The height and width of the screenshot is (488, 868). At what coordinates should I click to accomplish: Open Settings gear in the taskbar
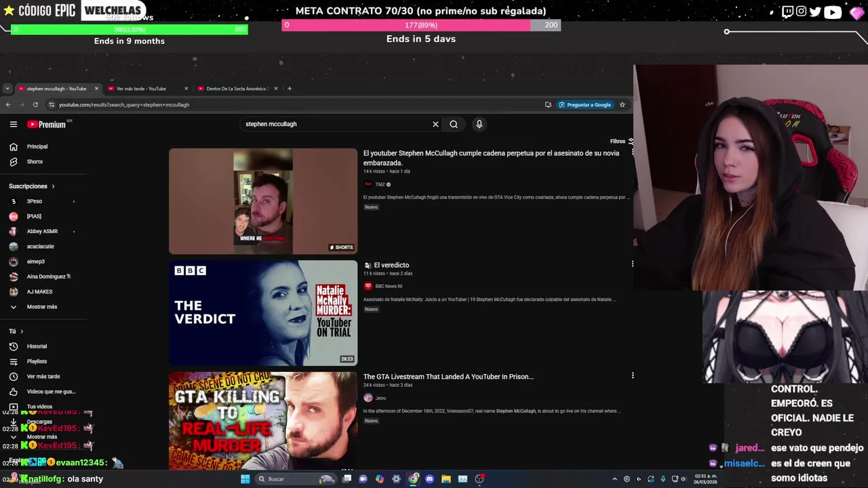point(396,479)
